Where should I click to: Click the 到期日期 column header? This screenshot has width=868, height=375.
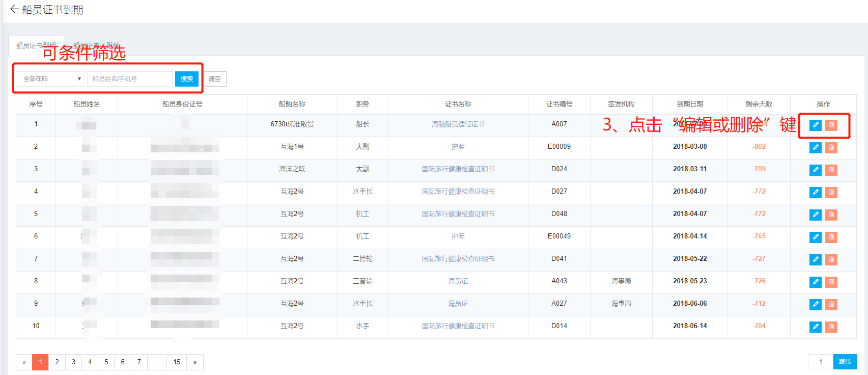(690, 104)
